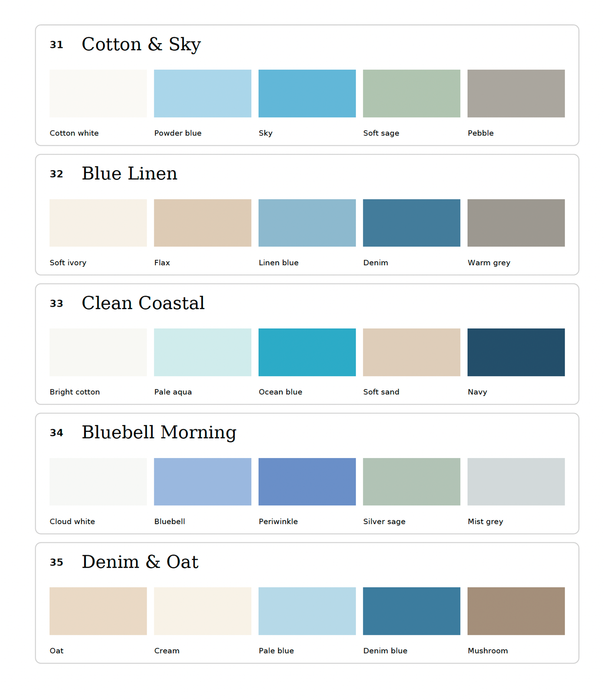Click the Linen blue swatch
The image size is (604, 700).
coord(307,223)
